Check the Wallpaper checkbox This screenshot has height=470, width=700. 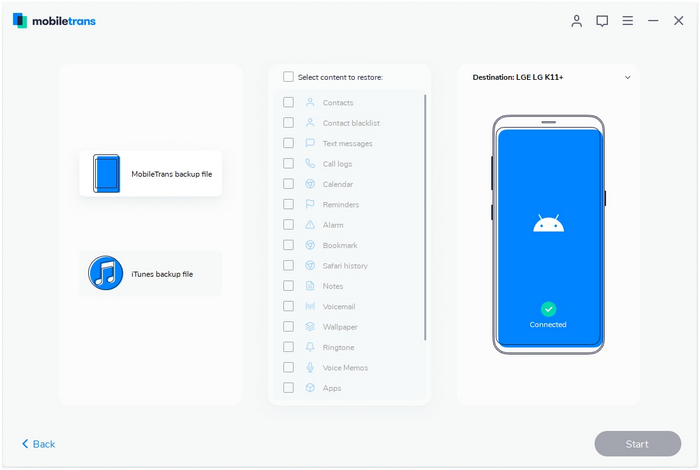288,327
